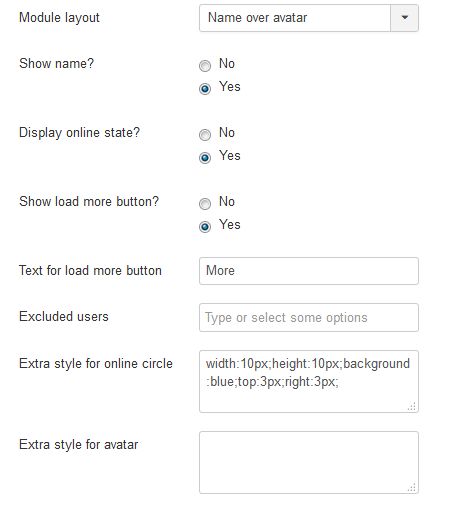Image resolution: width=465 pixels, height=507 pixels.
Task: Set Show load more button to No
Action: (205, 204)
